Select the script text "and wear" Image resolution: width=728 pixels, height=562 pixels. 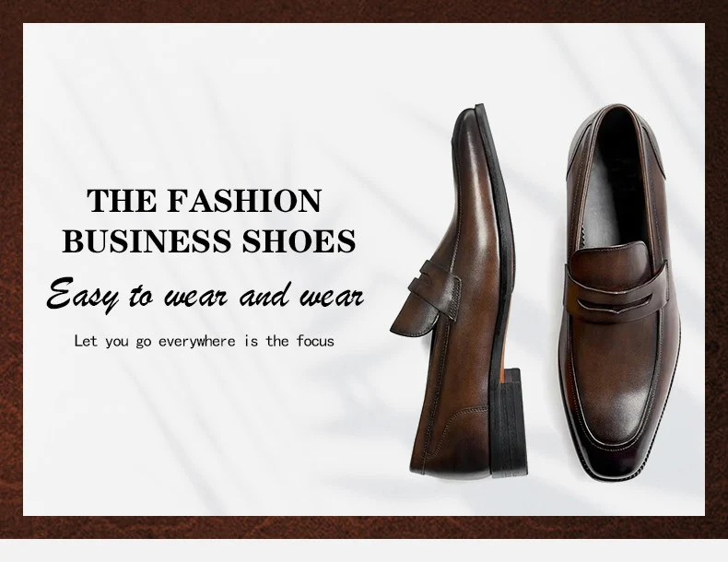(x=301, y=295)
